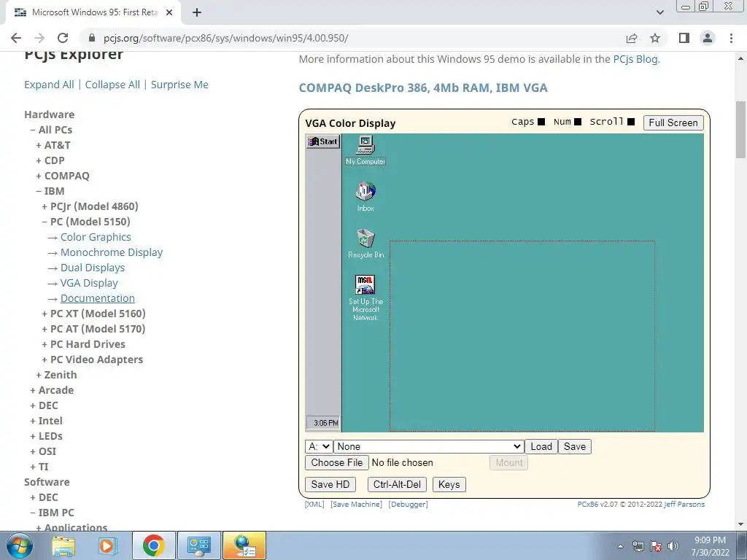
Task: Open the Monochrome Display link
Action: [x=112, y=252]
